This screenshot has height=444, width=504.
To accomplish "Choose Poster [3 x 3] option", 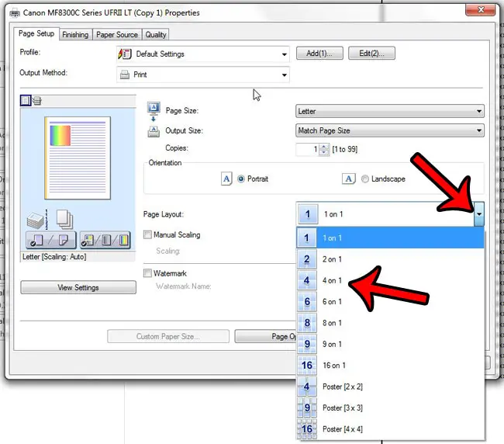I will [x=390, y=408].
